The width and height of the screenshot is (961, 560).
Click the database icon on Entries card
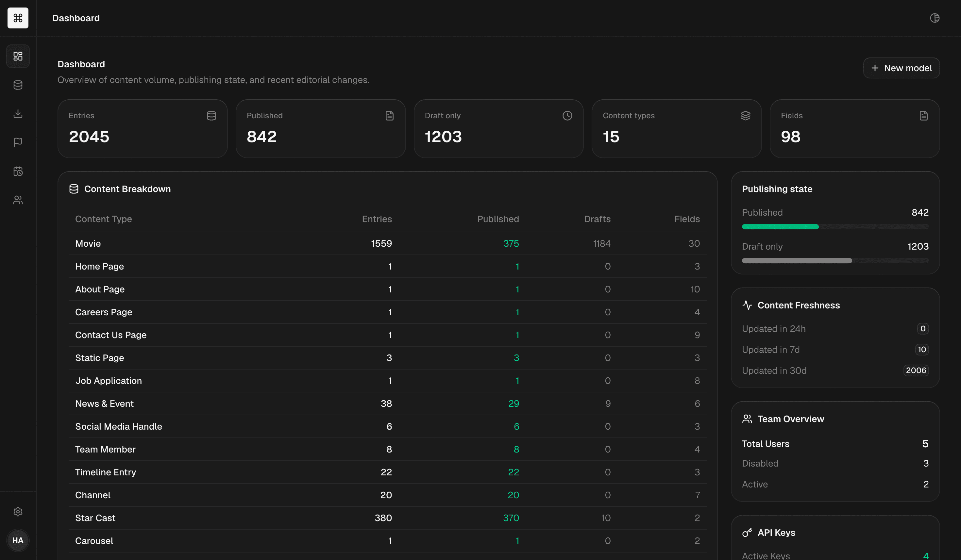click(211, 116)
